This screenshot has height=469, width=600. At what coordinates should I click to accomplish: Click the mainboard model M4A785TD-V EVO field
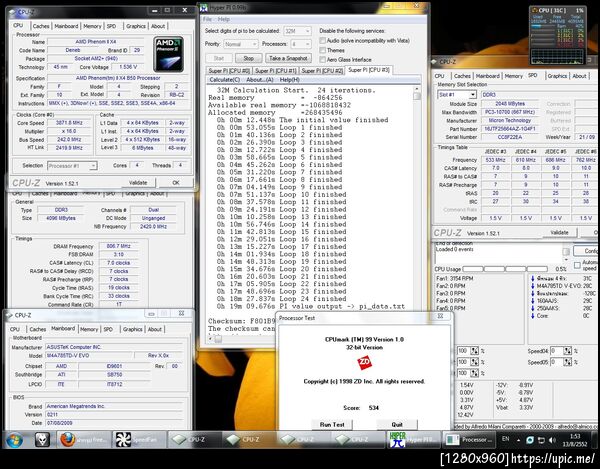tap(89, 356)
